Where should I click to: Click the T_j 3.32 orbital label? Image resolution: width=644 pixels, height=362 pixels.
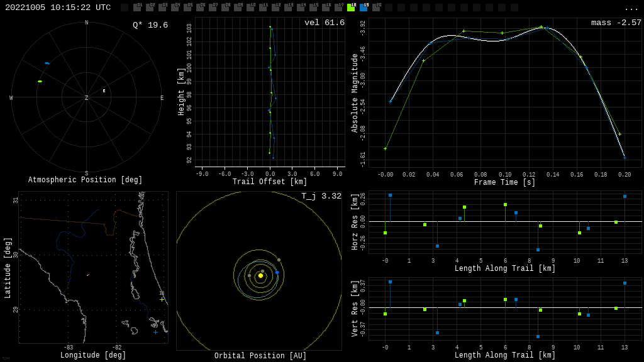pos(321,196)
